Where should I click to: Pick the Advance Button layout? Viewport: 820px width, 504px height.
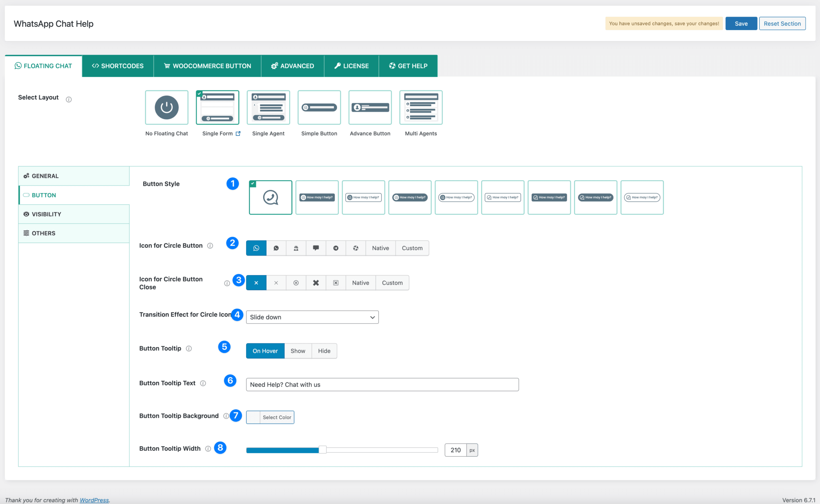tap(370, 108)
